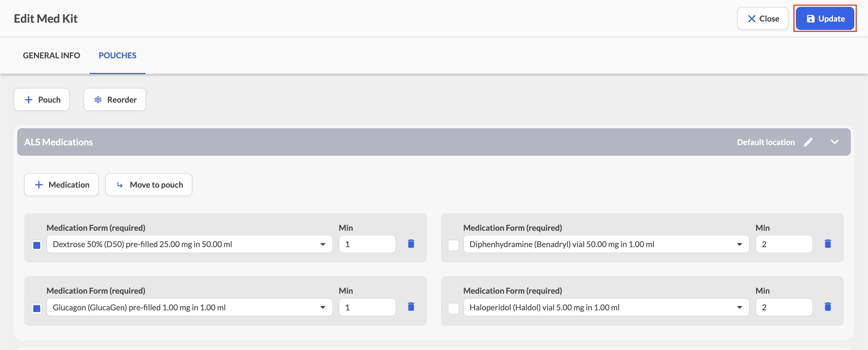868x350 pixels.
Task: Click the Reorder button
Action: tap(115, 99)
